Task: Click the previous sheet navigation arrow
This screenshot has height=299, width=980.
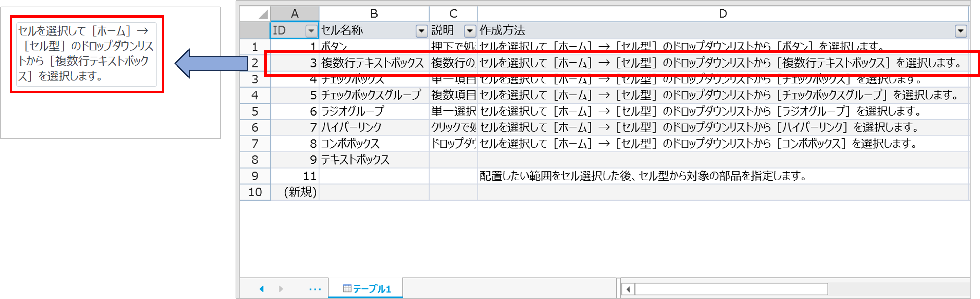Action: pos(262,289)
